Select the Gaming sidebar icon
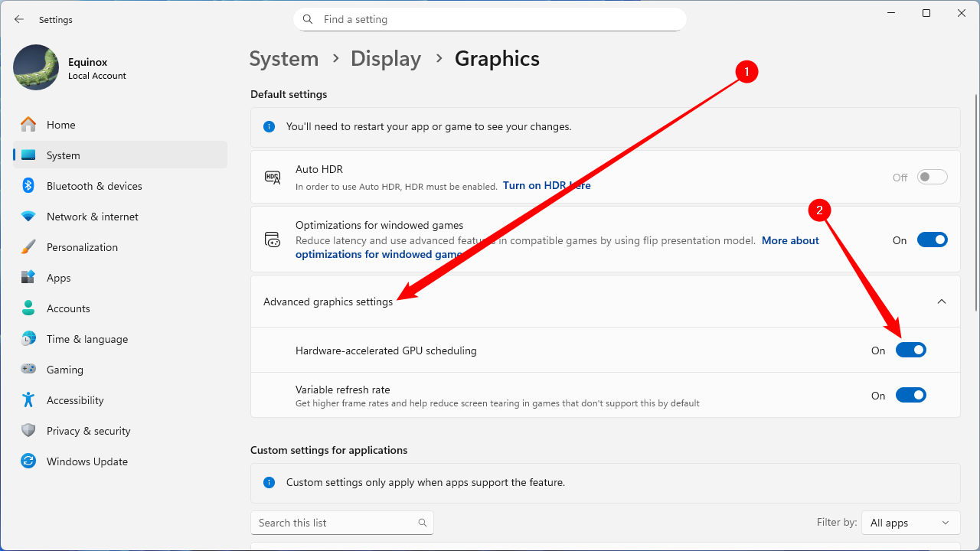Image resolution: width=980 pixels, height=551 pixels. tap(28, 370)
